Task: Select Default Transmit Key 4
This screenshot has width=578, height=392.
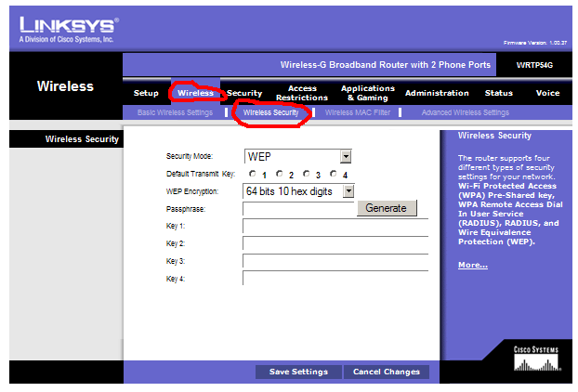Action: pos(334,174)
